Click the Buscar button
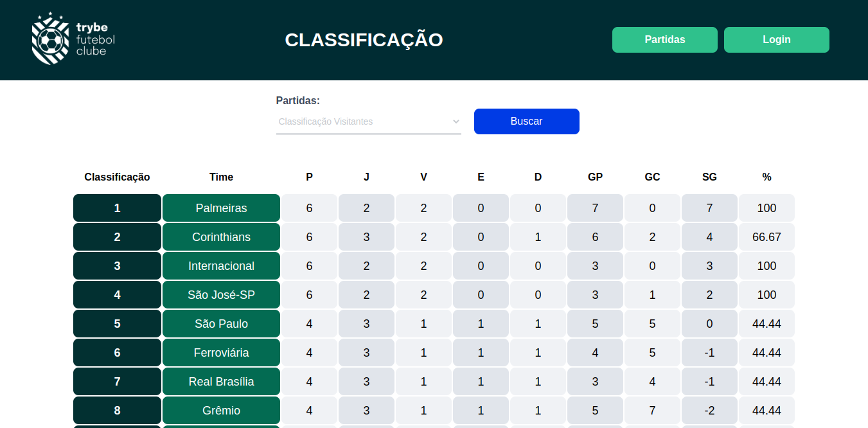Screen dimensions: 868x428 (526, 121)
